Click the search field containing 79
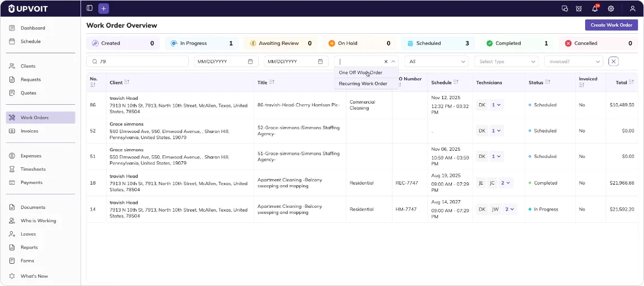644x286 pixels. [x=137, y=62]
